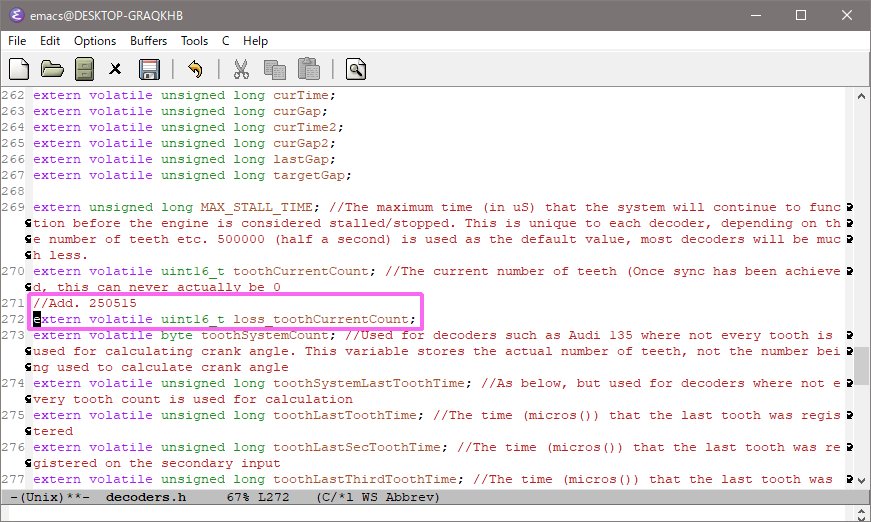Open the Options menu
The image size is (871, 522).
click(95, 41)
